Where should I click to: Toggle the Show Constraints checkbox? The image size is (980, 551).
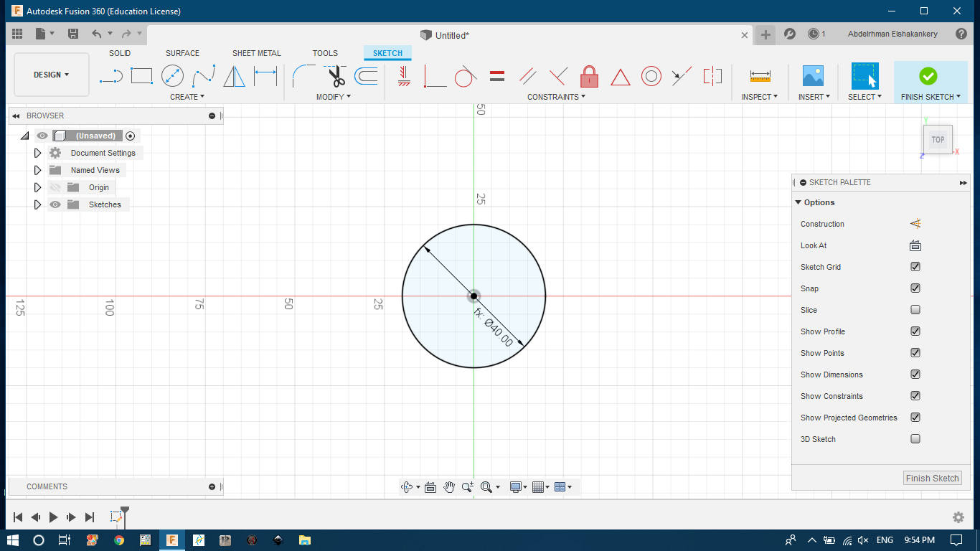(915, 396)
